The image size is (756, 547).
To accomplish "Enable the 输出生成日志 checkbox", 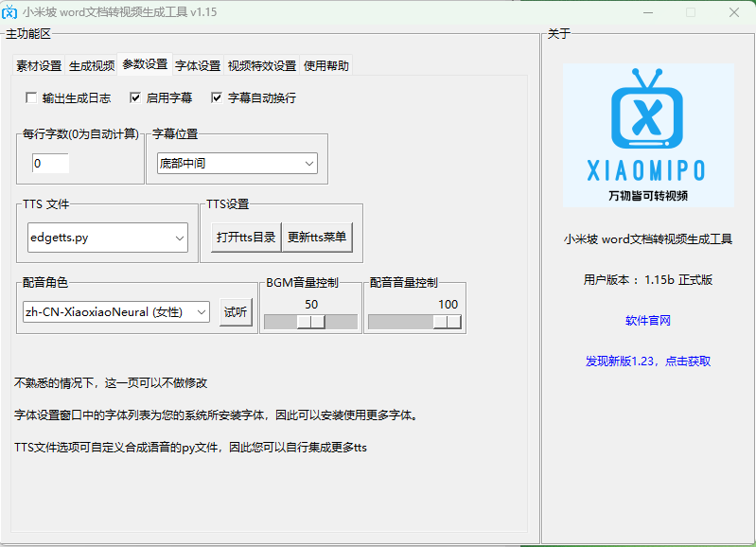I will point(31,97).
